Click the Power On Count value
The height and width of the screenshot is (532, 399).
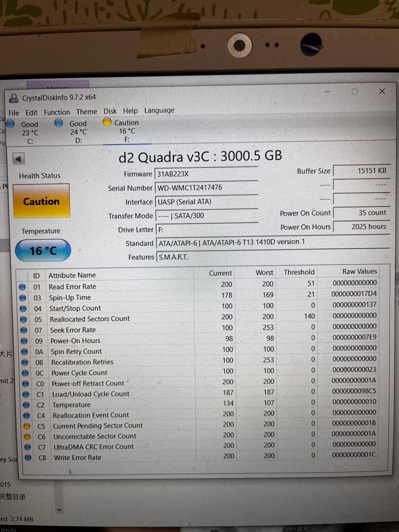(x=362, y=213)
